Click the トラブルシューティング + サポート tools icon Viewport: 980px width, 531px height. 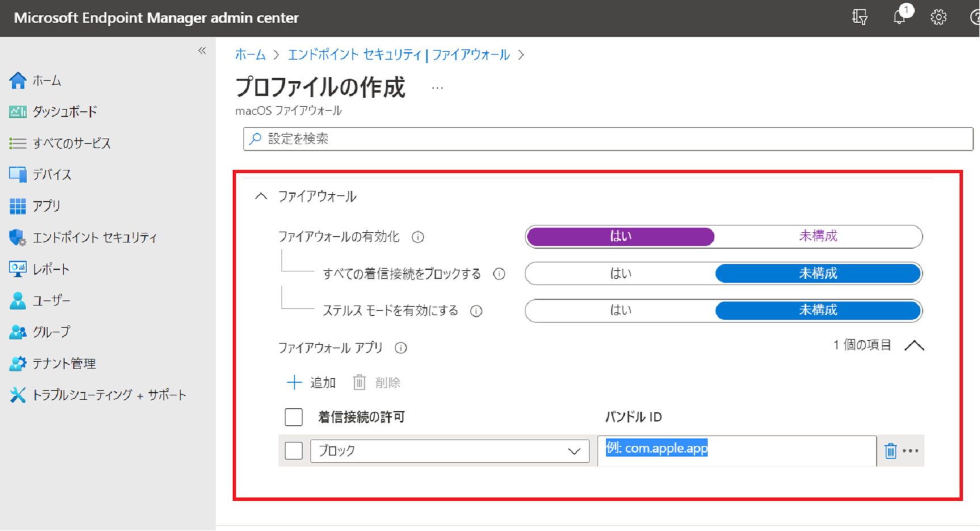18,395
